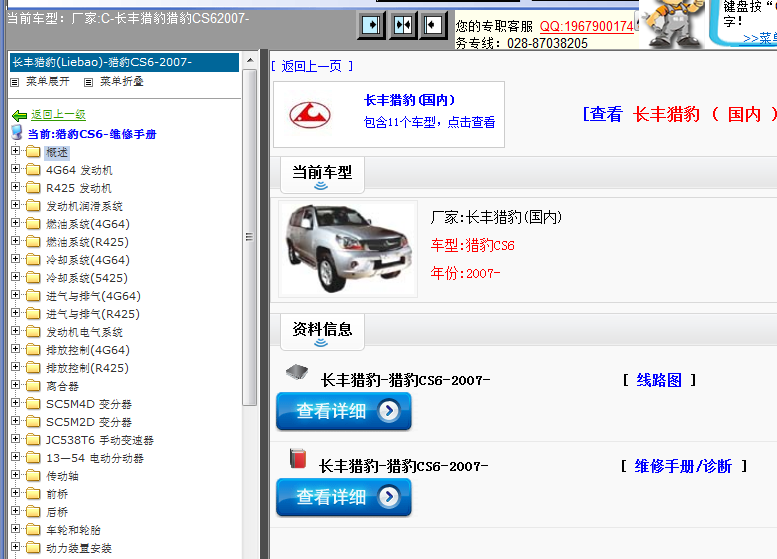Click the mechanic mascot image

tap(675, 24)
